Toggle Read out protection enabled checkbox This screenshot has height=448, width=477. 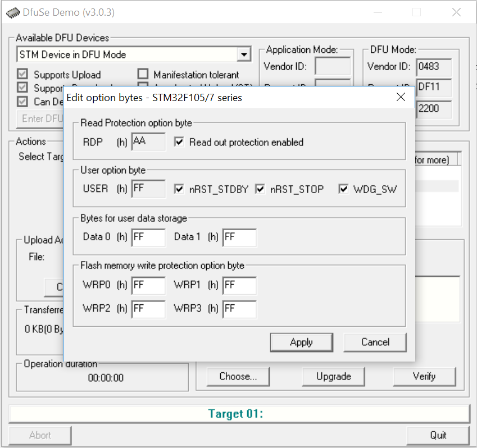pos(179,142)
